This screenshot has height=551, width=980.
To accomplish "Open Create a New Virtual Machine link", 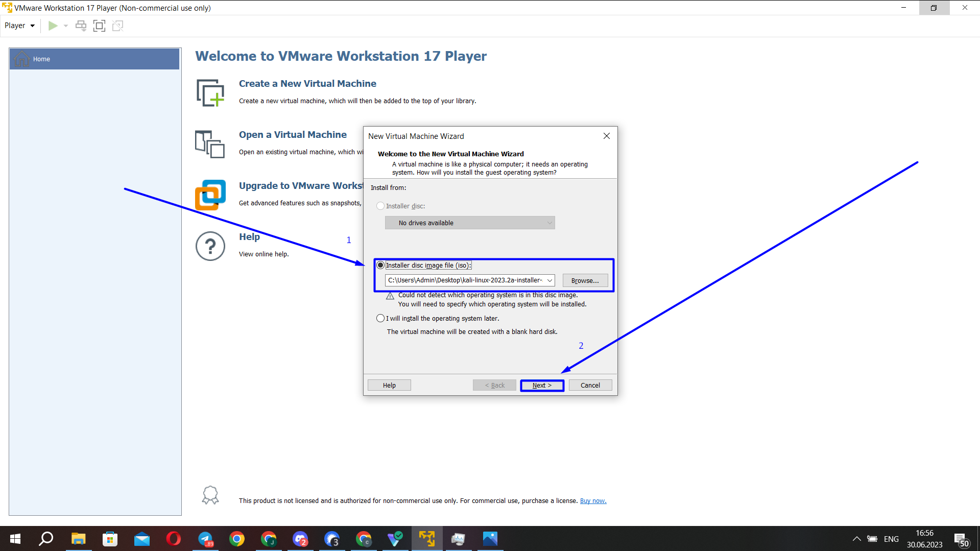I will pyautogui.click(x=307, y=83).
